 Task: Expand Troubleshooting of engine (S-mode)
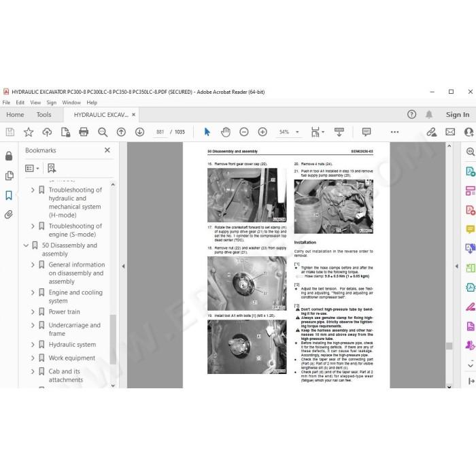tap(33, 226)
